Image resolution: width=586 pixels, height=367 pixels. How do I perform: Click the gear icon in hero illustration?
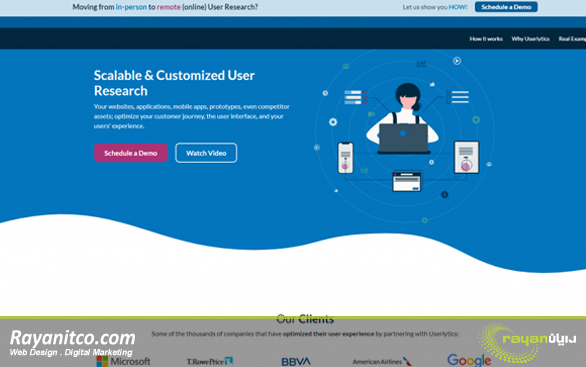coord(333,122)
